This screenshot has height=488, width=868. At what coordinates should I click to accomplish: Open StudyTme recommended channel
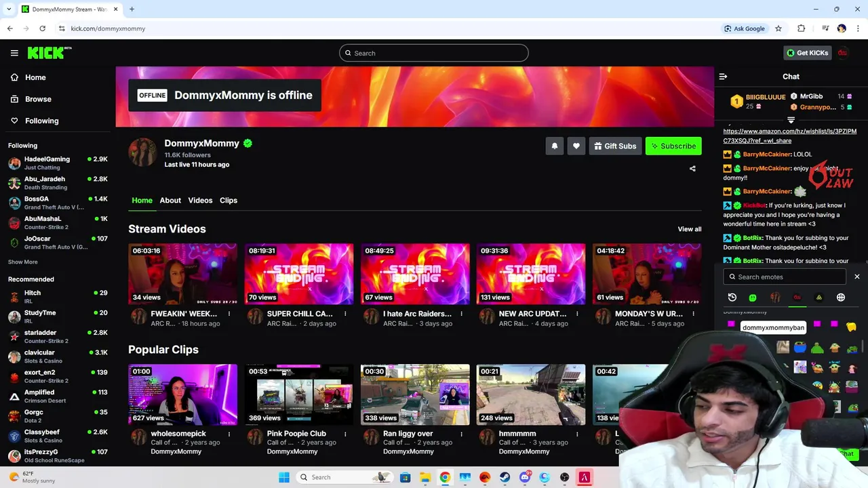click(x=58, y=317)
